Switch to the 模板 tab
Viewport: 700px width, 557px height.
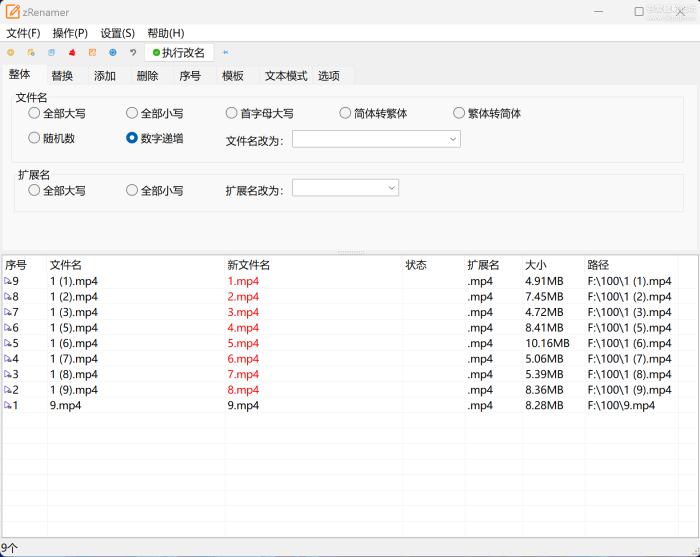coord(233,76)
